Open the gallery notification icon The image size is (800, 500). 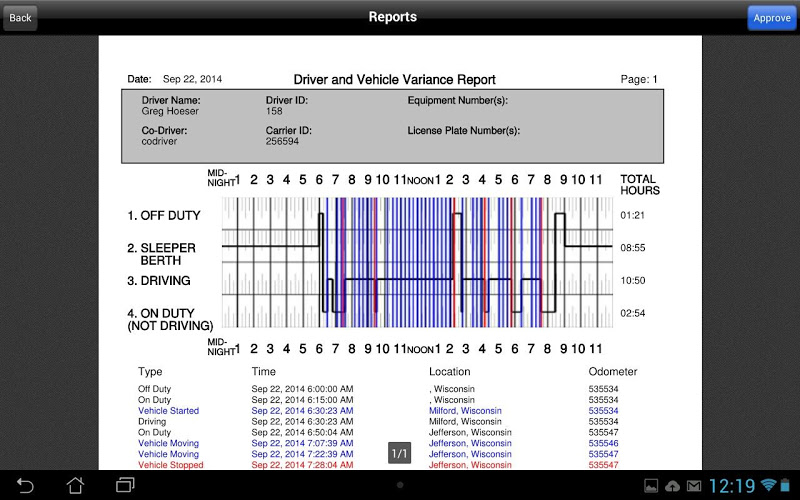651,486
